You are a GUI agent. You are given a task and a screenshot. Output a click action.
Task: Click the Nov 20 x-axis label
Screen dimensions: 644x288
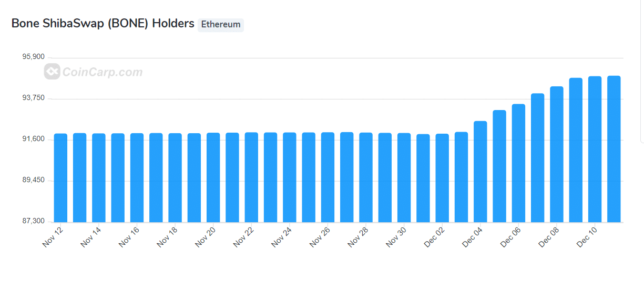pos(205,237)
